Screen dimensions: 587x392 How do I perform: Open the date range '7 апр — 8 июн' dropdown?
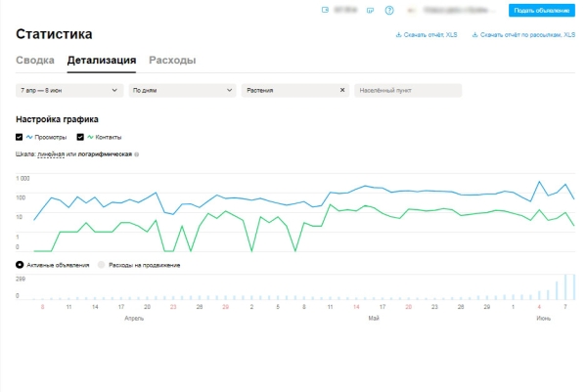(68, 90)
